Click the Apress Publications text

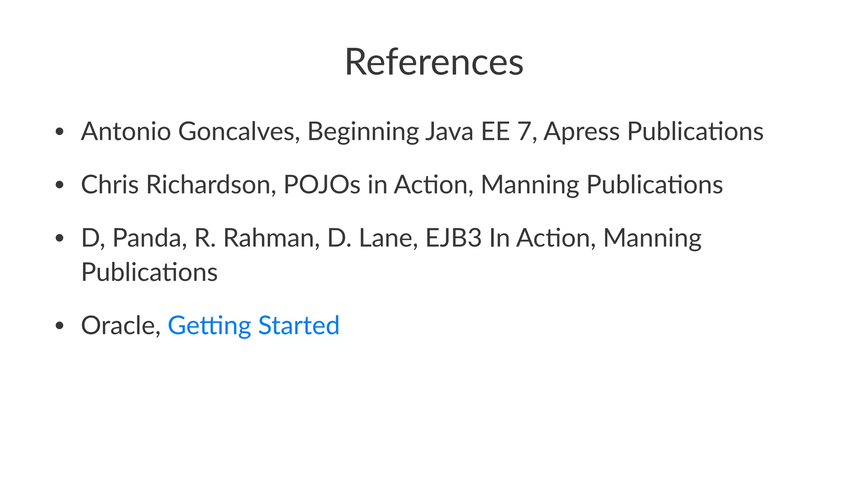(653, 131)
